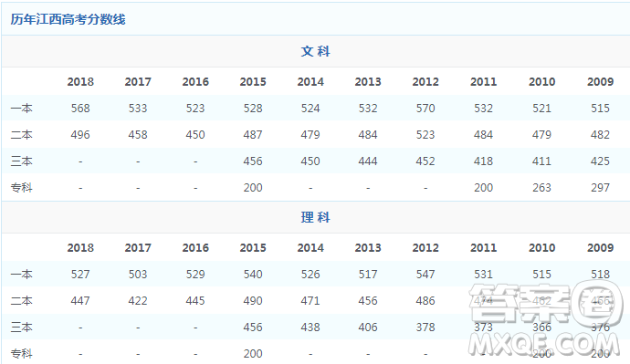Click 理科 三本 2014 score 438

coord(310,328)
